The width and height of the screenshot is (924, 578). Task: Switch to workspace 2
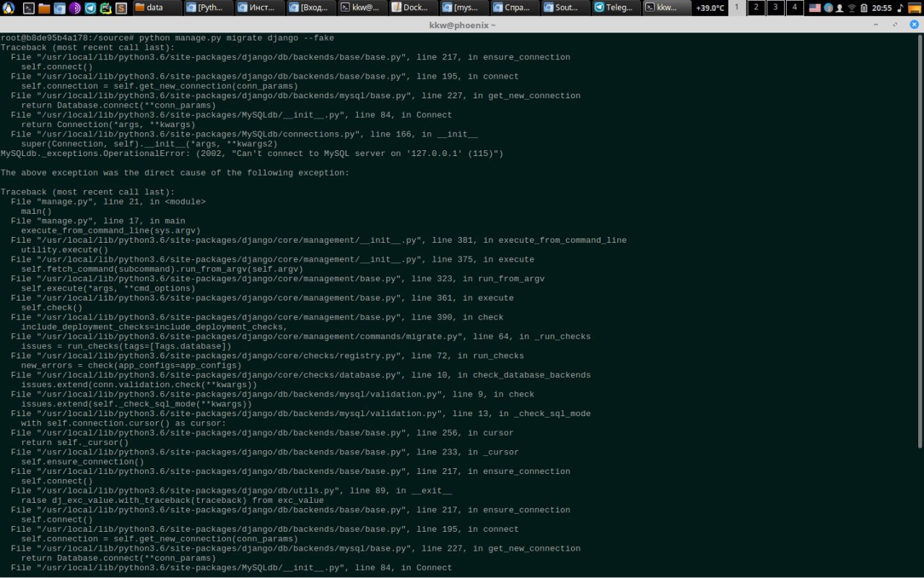click(x=756, y=8)
